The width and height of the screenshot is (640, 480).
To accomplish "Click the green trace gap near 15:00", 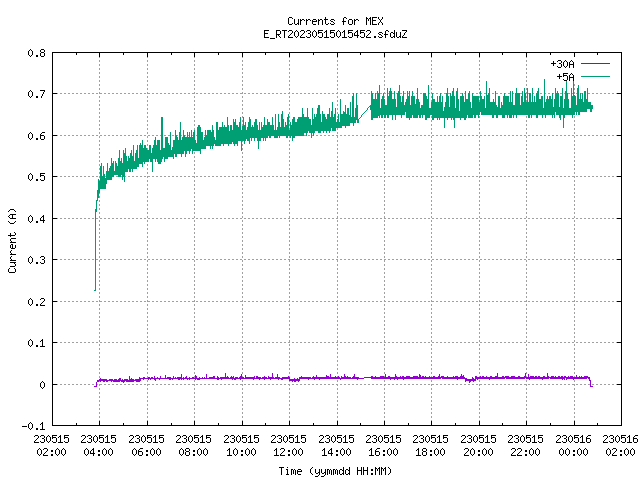I will click(364, 113).
